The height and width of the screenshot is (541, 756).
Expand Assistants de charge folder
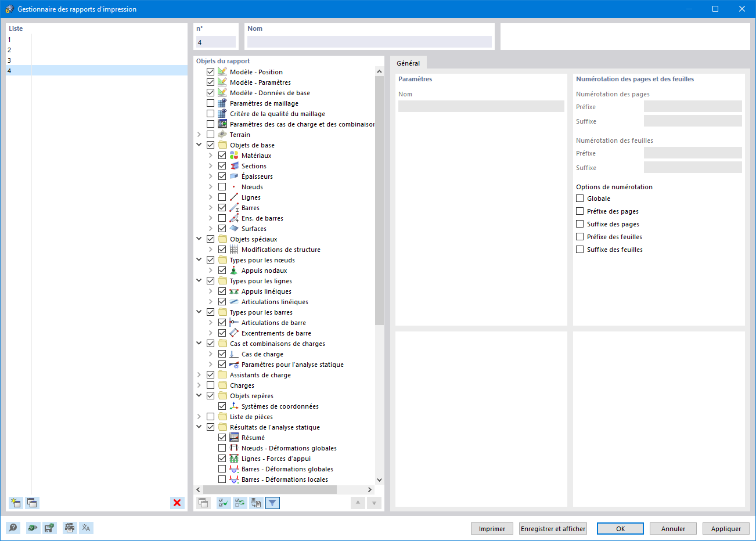pos(199,375)
